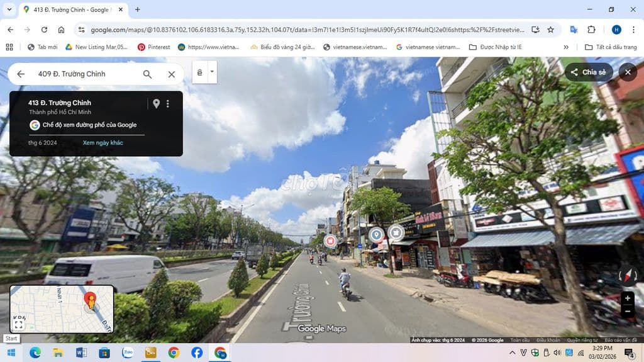Open the input method dropdown arrow
644x362 pixels.
coord(212,72)
